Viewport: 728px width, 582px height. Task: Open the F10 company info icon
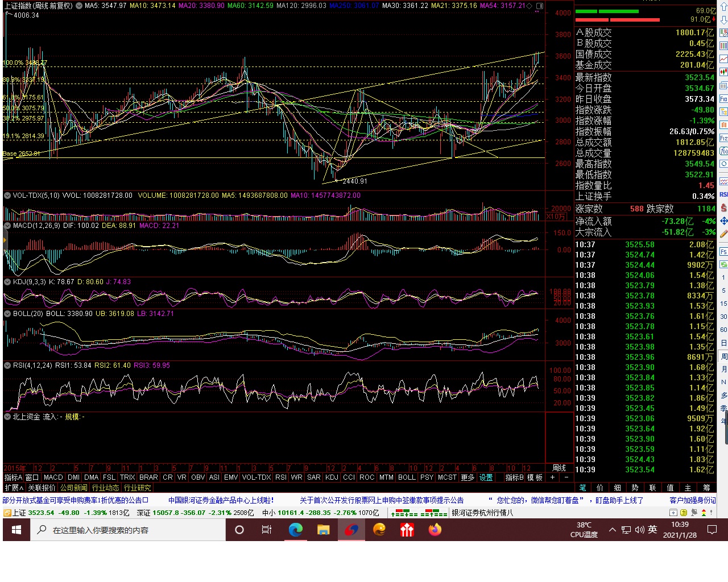[723, 98]
